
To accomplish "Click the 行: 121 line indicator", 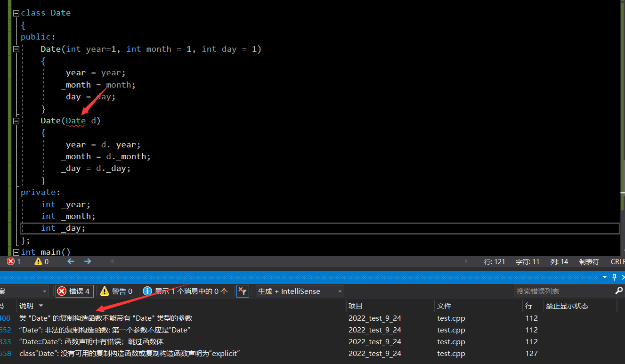I will [x=495, y=262].
